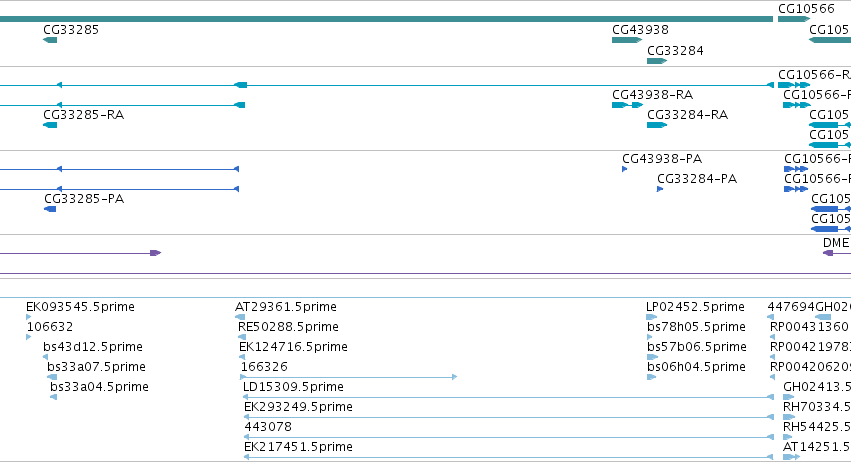Select the 443078 EST label
Screen dimensions: 851x462
coord(268,427)
